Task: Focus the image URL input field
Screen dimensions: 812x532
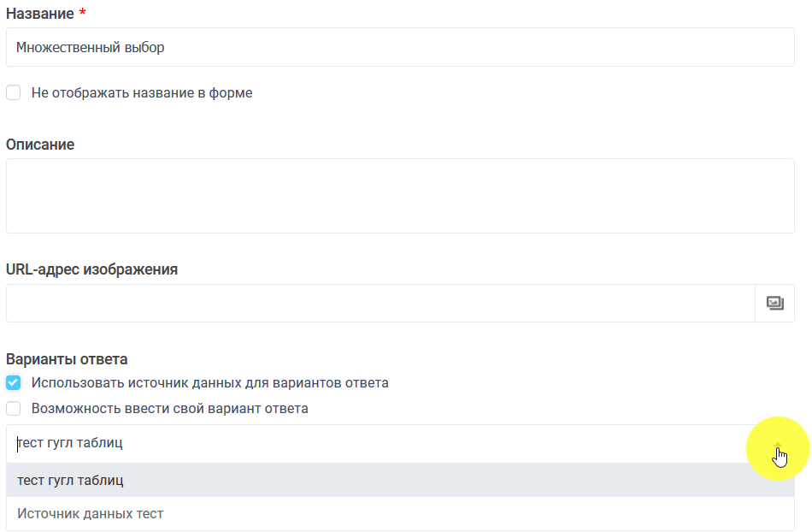Action: pyautogui.click(x=380, y=304)
